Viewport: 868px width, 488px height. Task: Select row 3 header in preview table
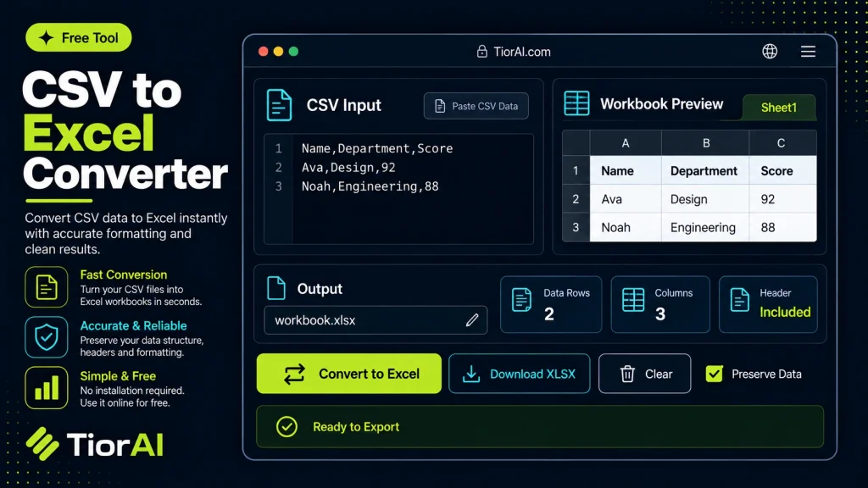tap(576, 227)
